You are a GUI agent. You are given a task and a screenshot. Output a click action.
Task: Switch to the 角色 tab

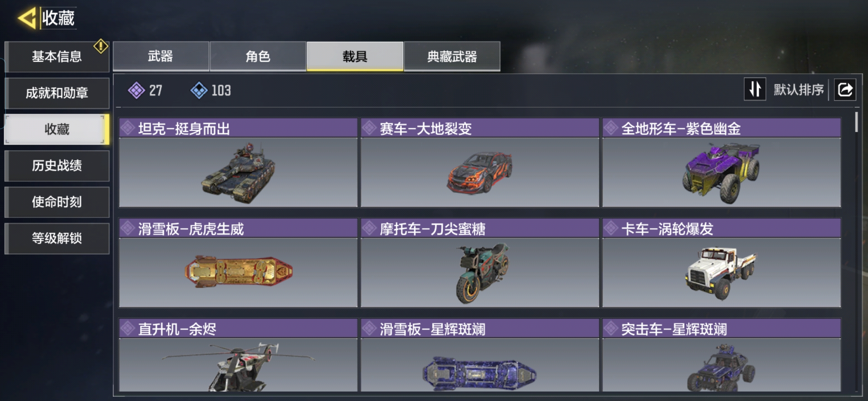click(258, 56)
